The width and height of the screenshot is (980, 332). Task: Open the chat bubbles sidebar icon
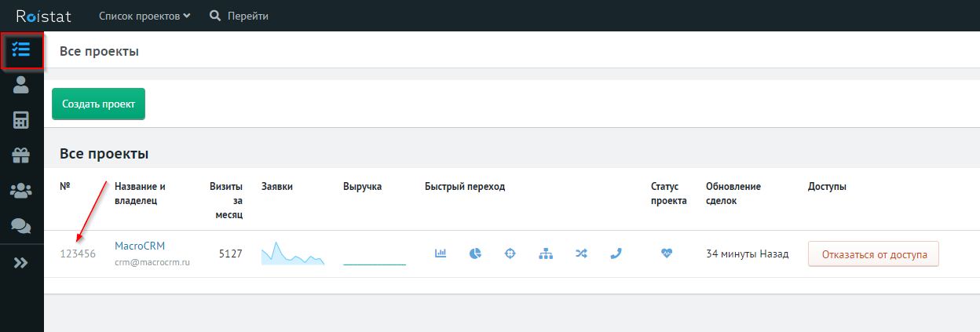21,226
